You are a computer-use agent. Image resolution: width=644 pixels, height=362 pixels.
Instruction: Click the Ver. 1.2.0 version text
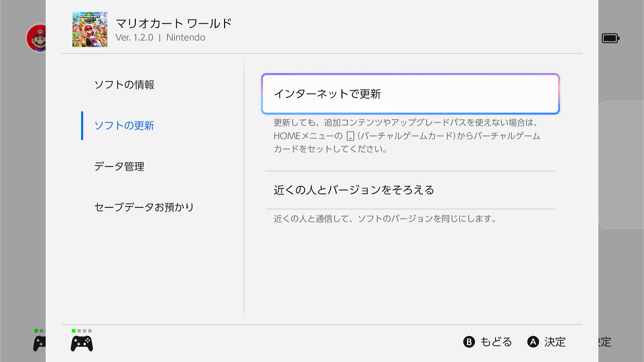pos(134,38)
